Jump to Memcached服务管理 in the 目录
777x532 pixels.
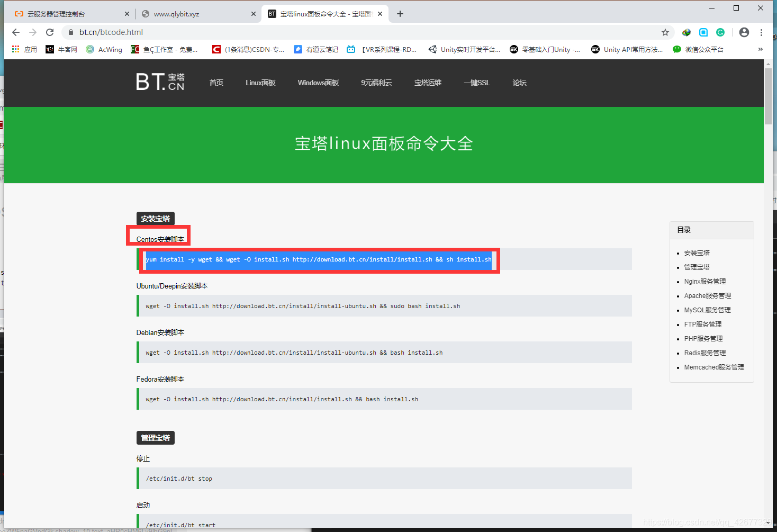point(714,367)
